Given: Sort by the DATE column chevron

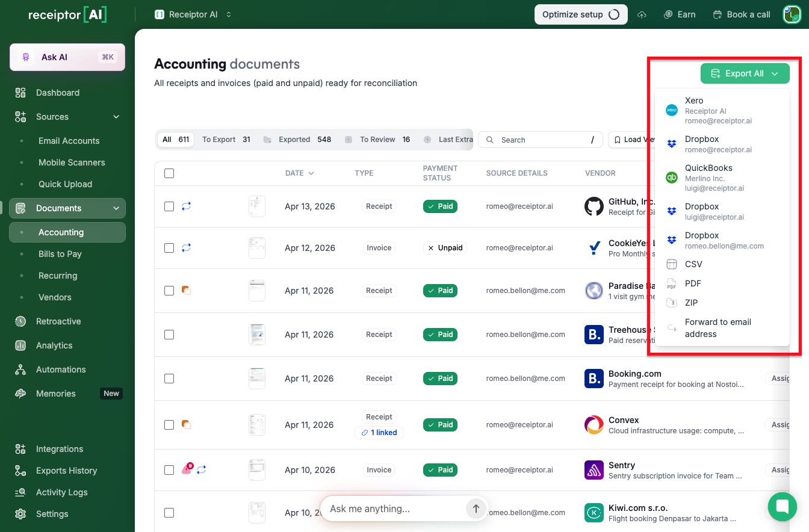Looking at the screenshot, I should [311, 173].
